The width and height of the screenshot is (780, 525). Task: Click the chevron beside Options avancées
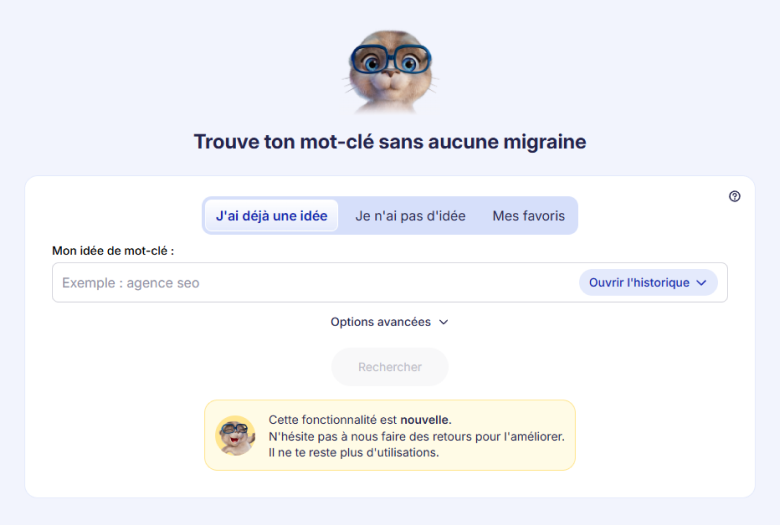coord(444,322)
